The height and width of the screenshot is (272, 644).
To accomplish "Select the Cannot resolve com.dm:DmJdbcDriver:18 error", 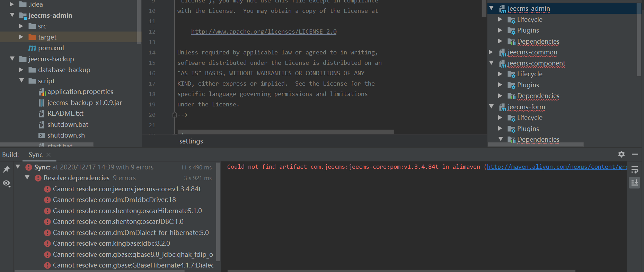I will click(x=114, y=200).
